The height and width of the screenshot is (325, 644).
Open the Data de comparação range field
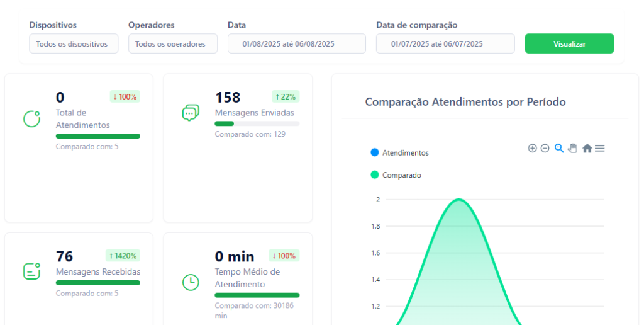(x=446, y=43)
